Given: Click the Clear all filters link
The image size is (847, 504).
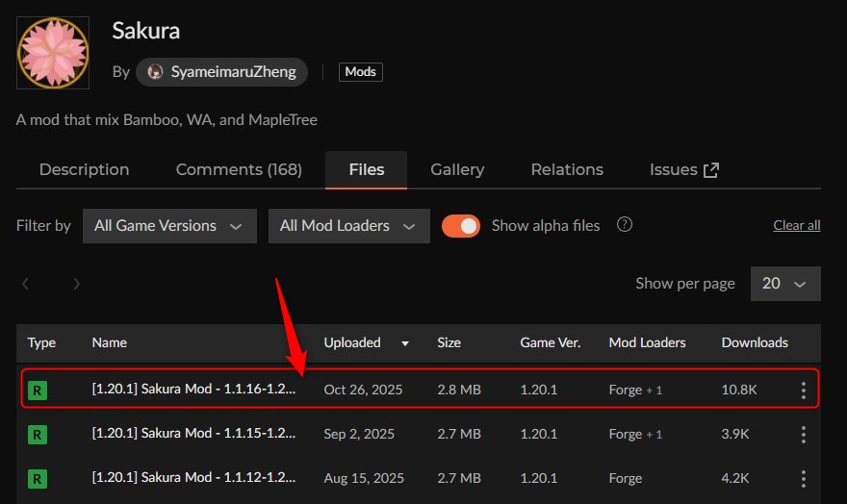Looking at the screenshot, I should 796,225.
